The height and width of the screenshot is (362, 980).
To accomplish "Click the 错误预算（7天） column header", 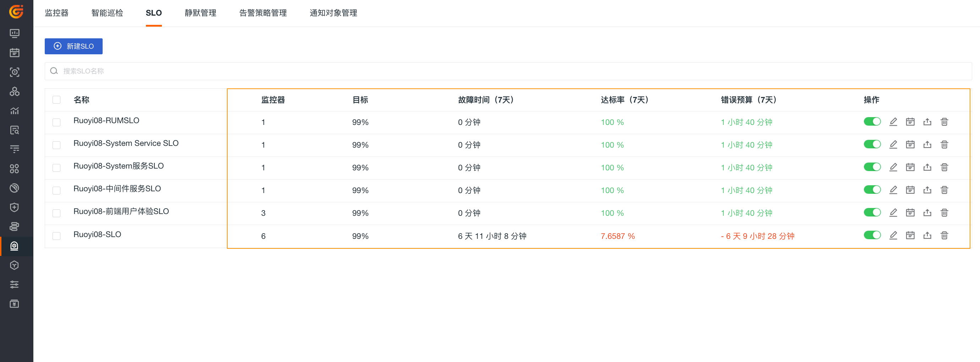I will click(x=748, y=100).
